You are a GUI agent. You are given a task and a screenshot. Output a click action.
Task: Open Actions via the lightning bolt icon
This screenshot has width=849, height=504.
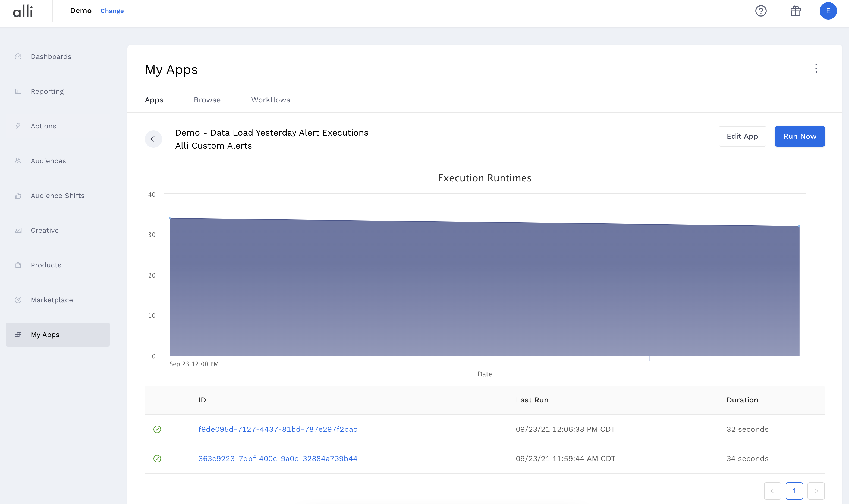(18, 126)
